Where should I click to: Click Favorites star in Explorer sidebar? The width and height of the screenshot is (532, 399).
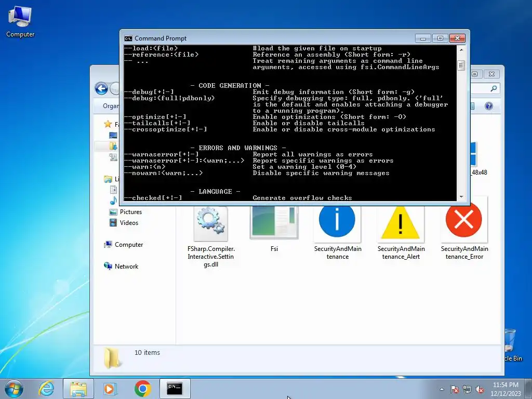(x=108, y=124)
